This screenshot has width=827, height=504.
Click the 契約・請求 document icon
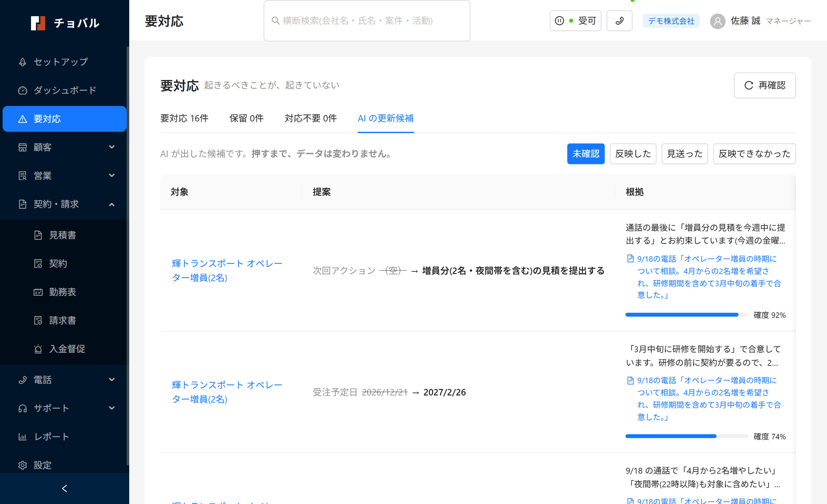pyautogui.click(x=23, y=205)
